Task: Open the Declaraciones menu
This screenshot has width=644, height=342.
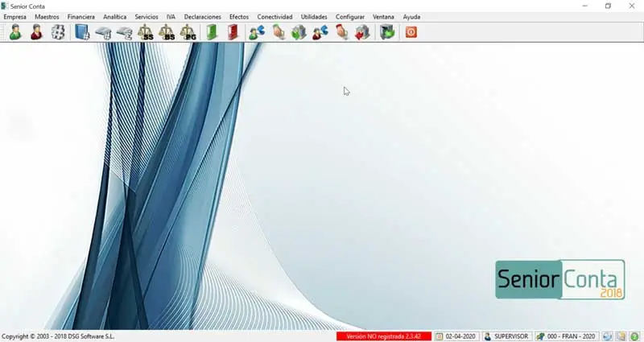Action: point(203,17)
